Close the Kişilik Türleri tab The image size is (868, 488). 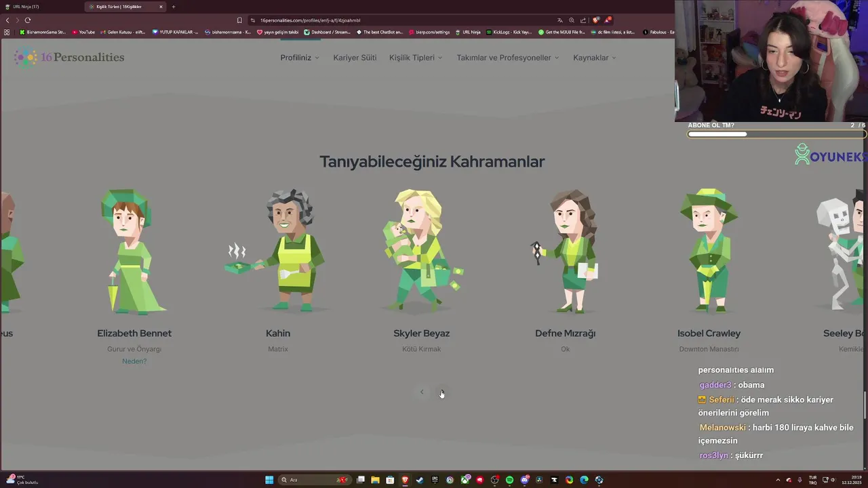[161, 7]
